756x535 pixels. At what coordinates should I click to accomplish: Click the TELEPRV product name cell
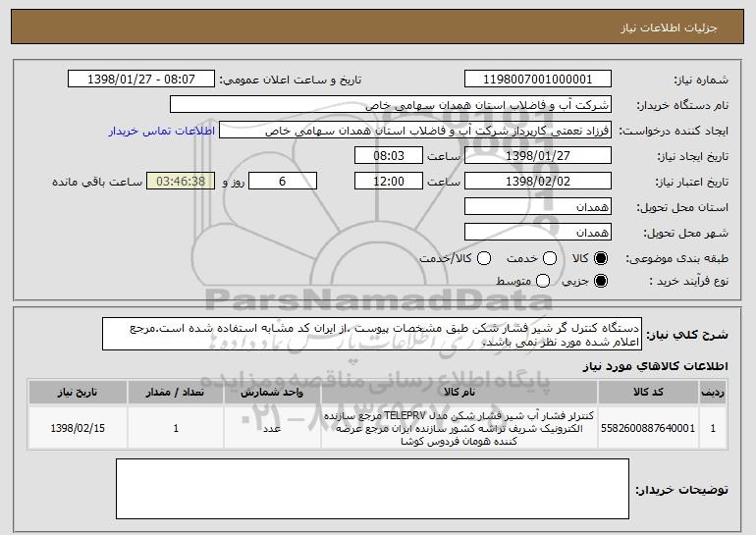[459, 428]
